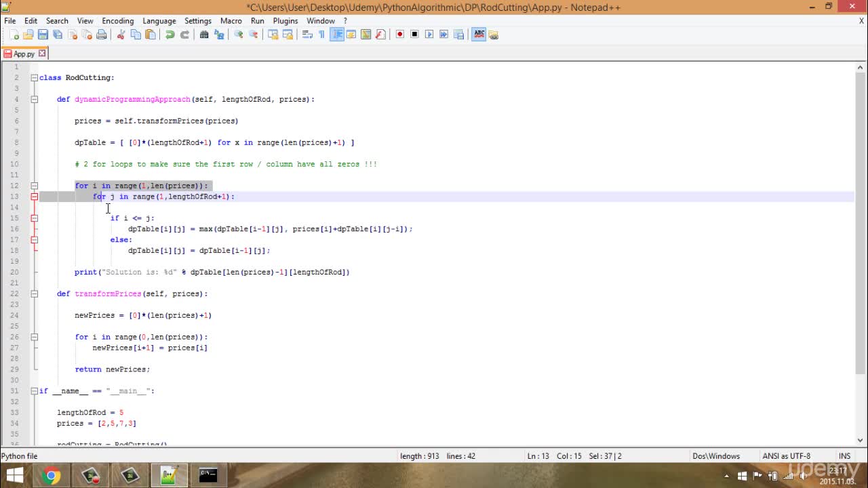This screenshot has height=488, width=868.
Task: Click the Paste toolbar icon
Action: [x=151, y=35]
